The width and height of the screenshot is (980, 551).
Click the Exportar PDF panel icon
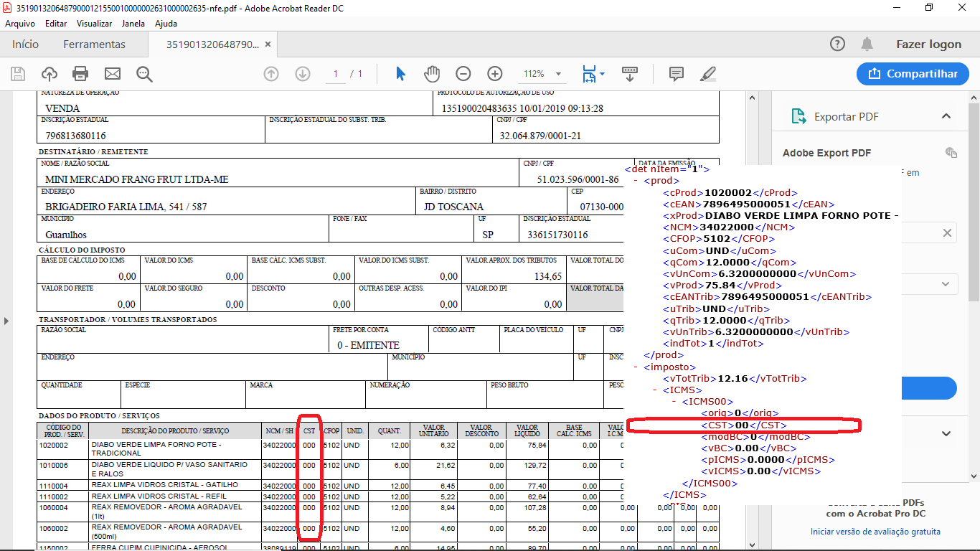tap(798, 116)
